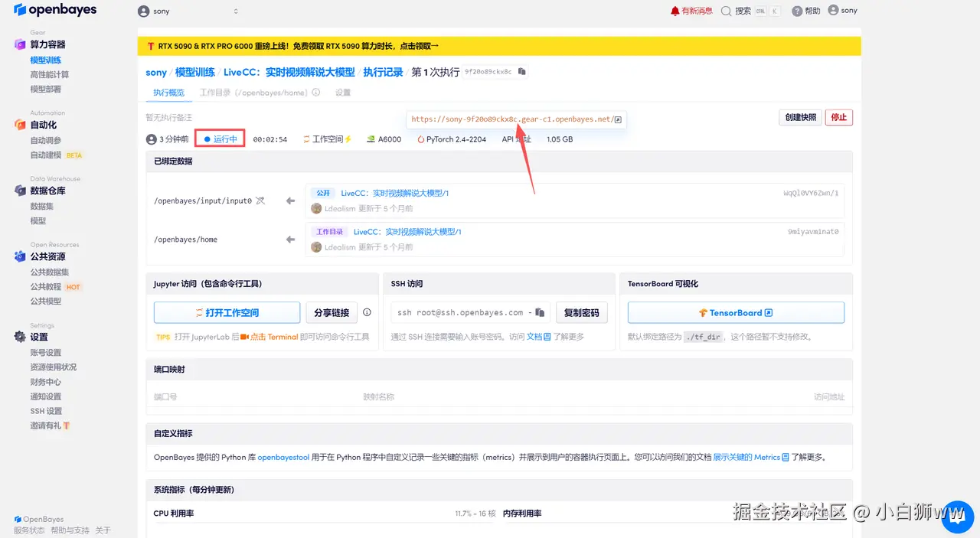The image size is (980, 538).
Task: Open 财务中心 in the sidebar
Action: click(x=46, y=381)
